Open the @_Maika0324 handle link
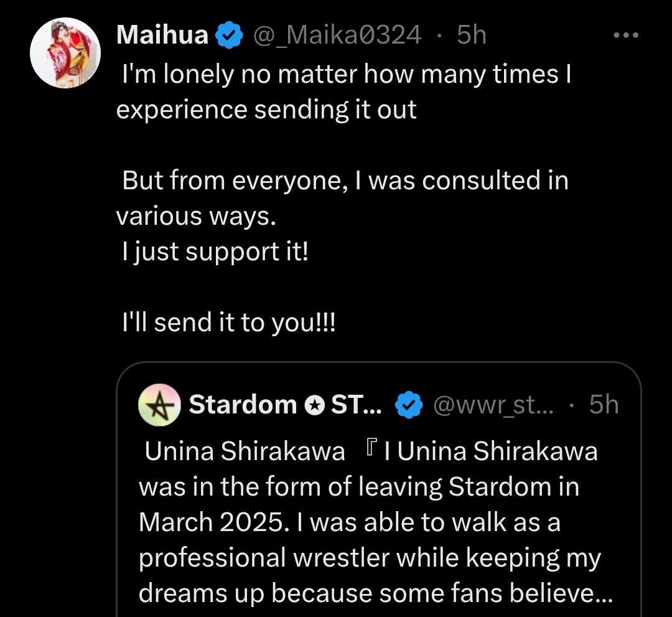 point(337,35)
